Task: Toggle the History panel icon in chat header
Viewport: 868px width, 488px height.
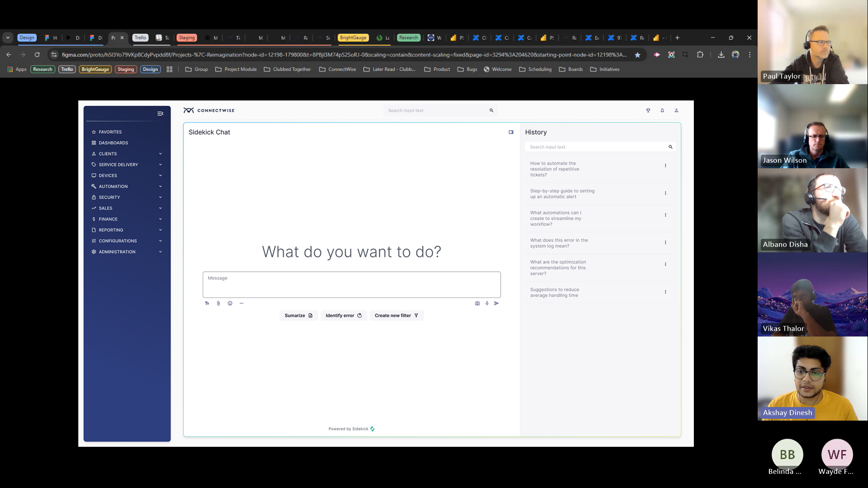Action: tap(511, 132)
